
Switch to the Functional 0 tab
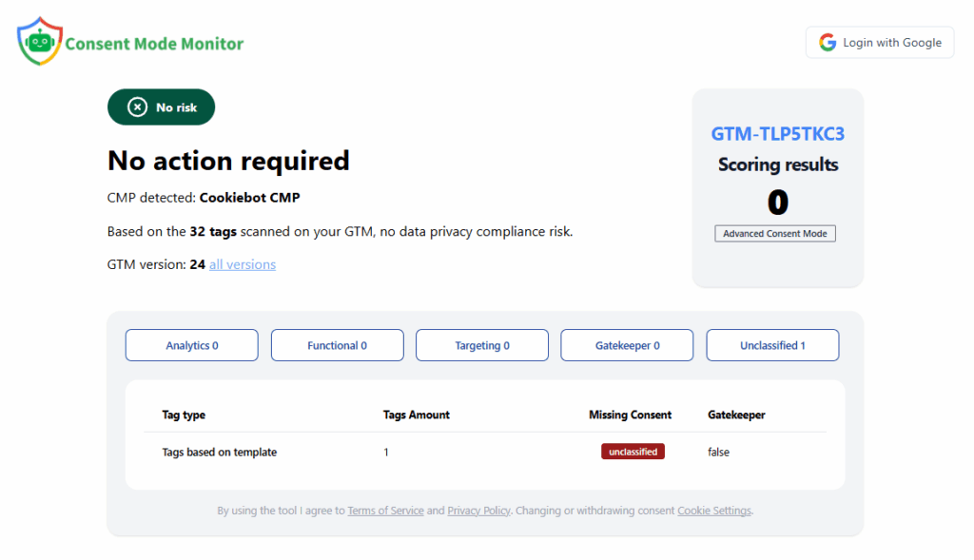(x=337, y=345)
